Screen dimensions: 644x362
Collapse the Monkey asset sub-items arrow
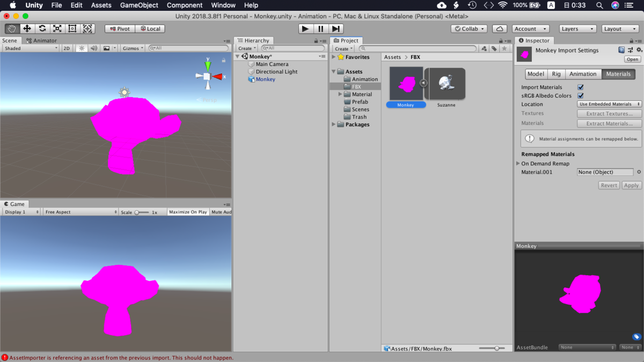point(423,83)
